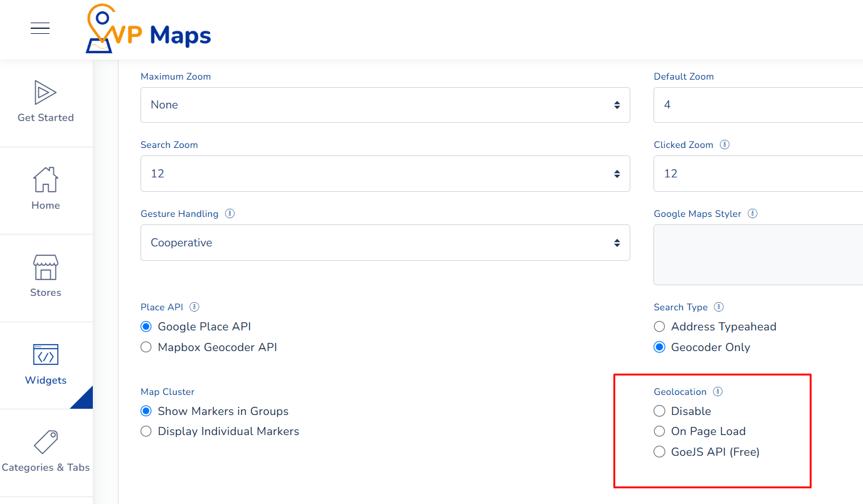The image size is (863, 504).
Task: Click the Place API info icon
Action: click(194, 307)
